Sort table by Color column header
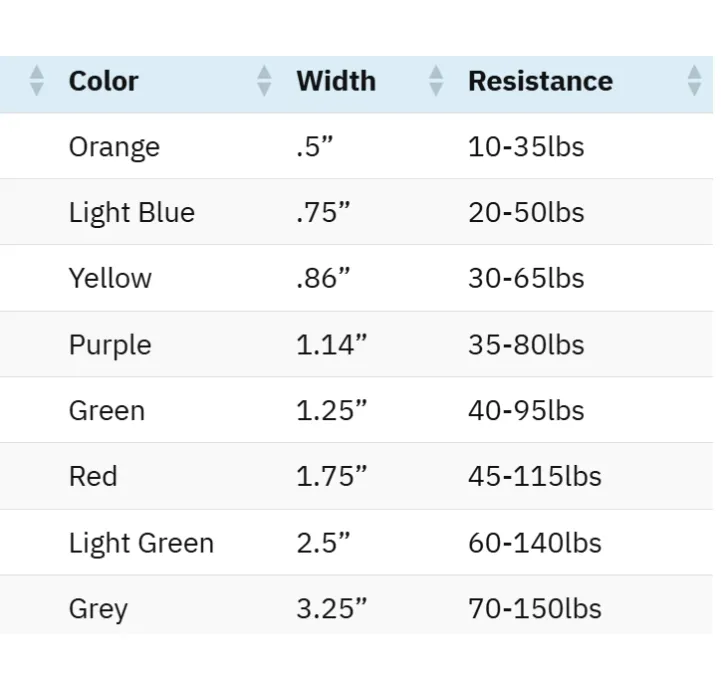728x683 pixels. point(104,81)
